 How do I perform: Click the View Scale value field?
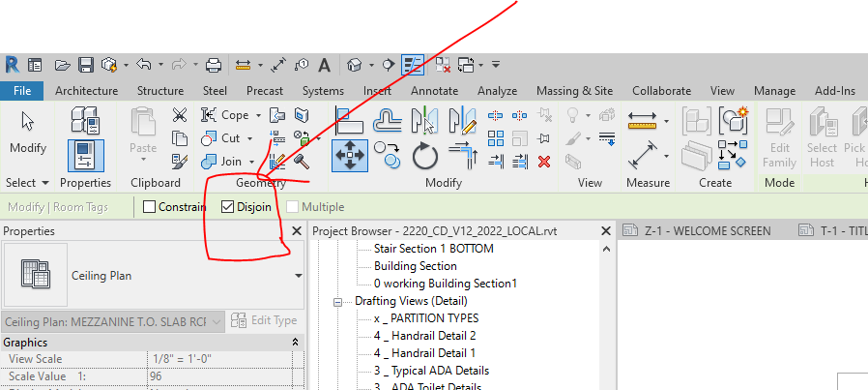(x=220, y=359)
